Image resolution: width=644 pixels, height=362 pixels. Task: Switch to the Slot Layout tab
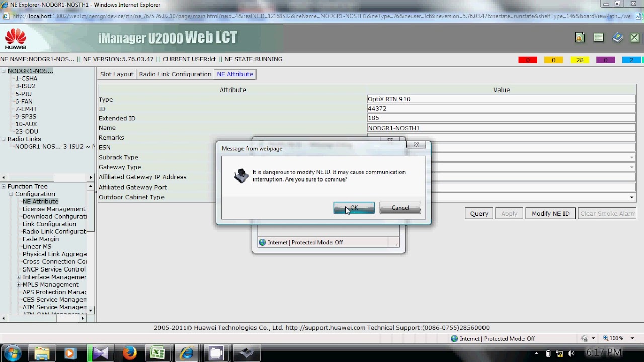tap(117, 74)
